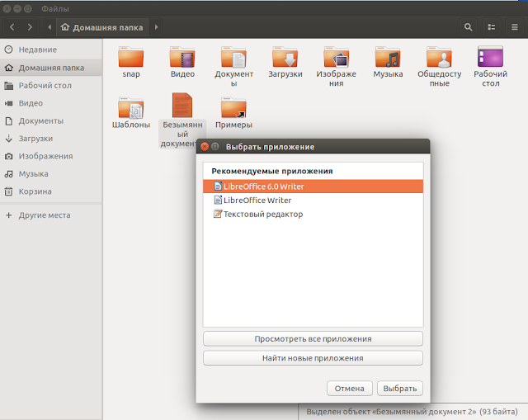Select the Изображения folder icon
Viewport: 528px width, 420px height.
click(x=337, y=57)
